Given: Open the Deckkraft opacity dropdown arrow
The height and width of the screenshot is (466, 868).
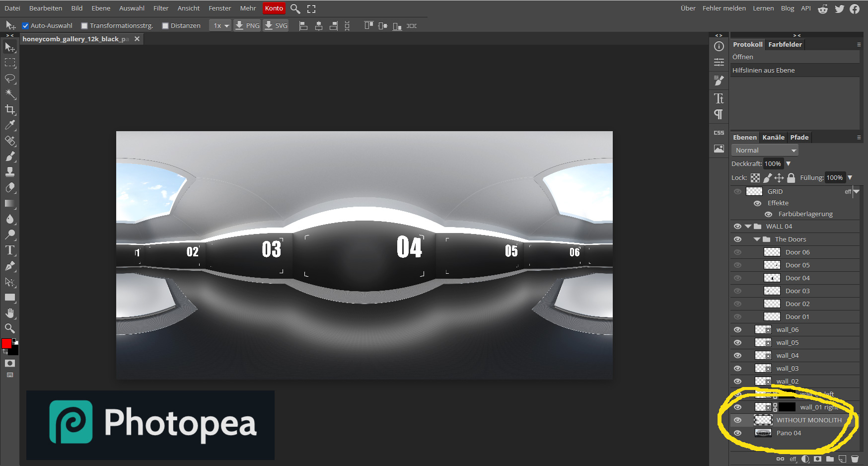Looking at the screenshot, I should coord(788,164).
